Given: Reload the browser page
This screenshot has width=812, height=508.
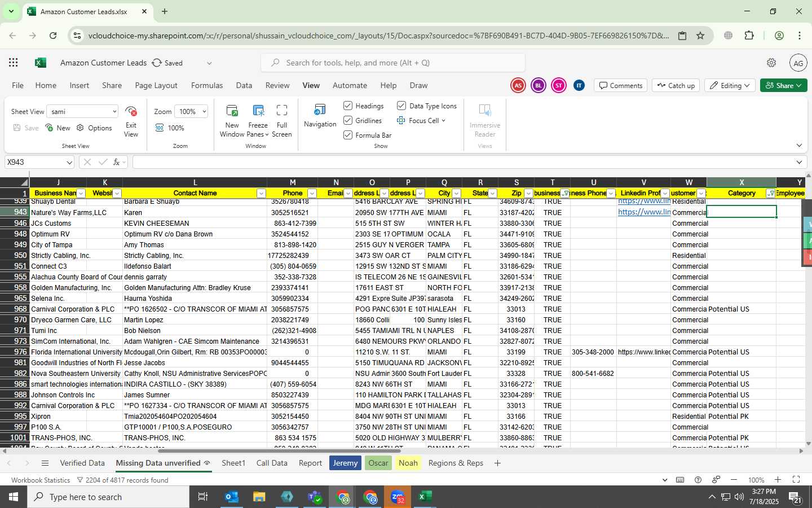Looking at the screenshot, I should click(x=53, y=36).
